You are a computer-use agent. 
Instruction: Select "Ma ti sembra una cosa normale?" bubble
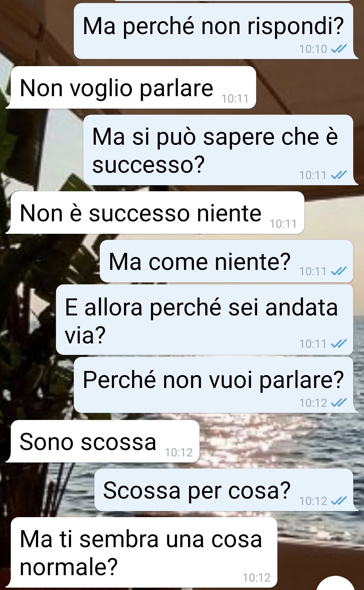coord(142,553)
